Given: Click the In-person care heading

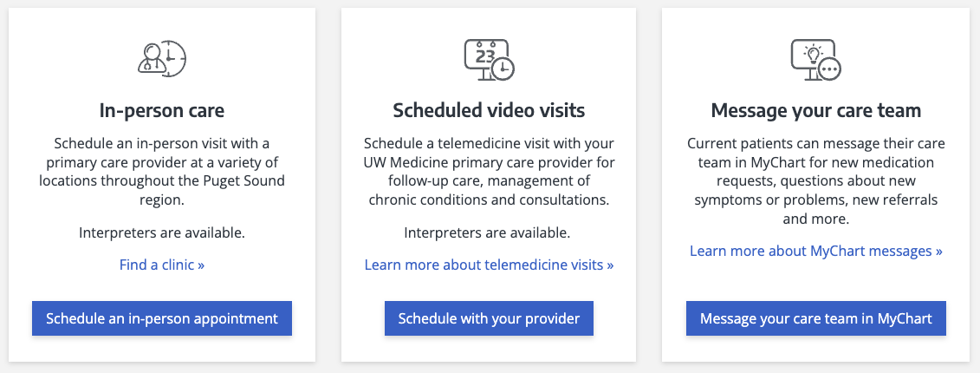Looking at the screenshot, I should (162, 111).
